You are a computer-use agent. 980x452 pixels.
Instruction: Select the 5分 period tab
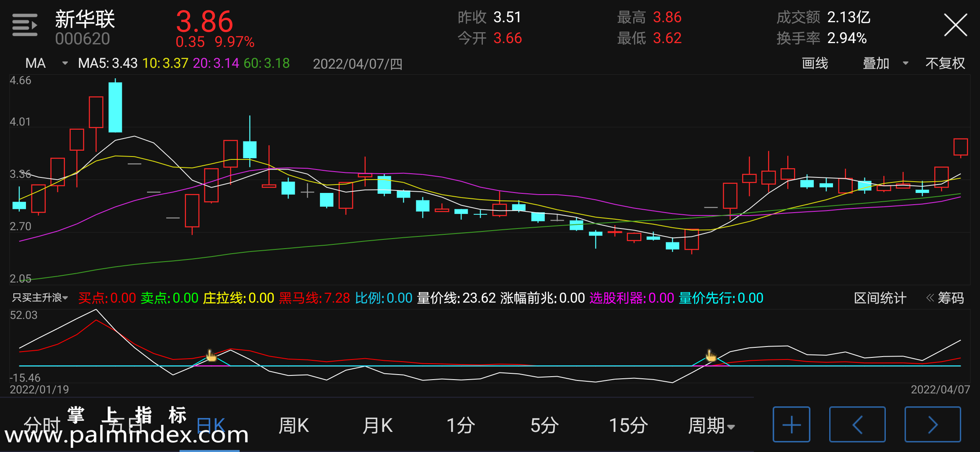coord(544,426)
